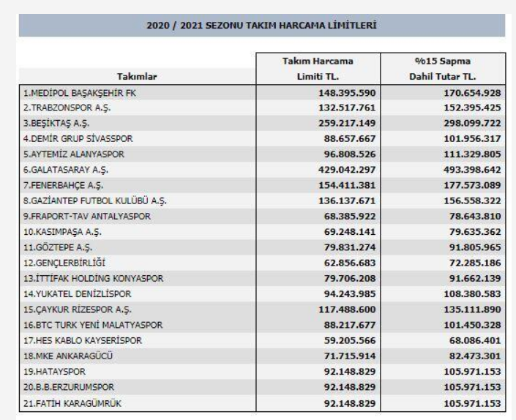Click the '1.MEDİPOL BAŞAKŞEHİR FK' row name
The image size is (516, 420).
point(80,93)
